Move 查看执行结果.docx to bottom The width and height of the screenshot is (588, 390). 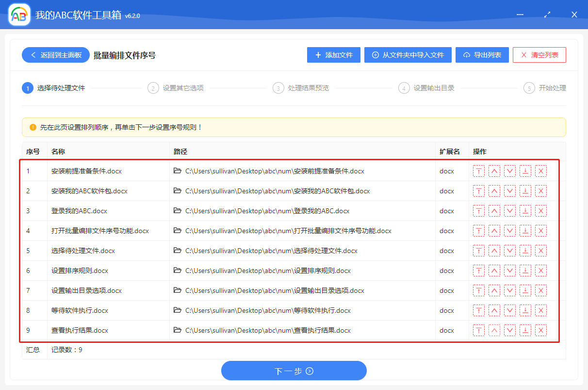coord(525,330)
